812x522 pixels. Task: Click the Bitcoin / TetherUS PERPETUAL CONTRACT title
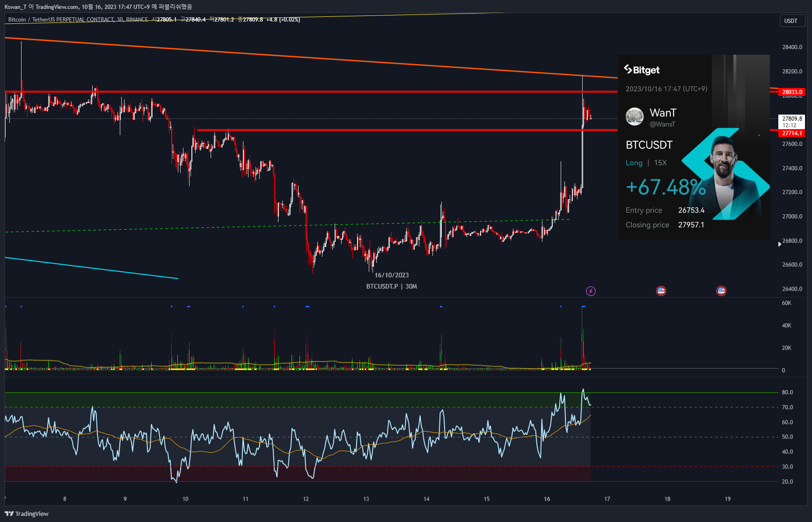coord(78,20)
